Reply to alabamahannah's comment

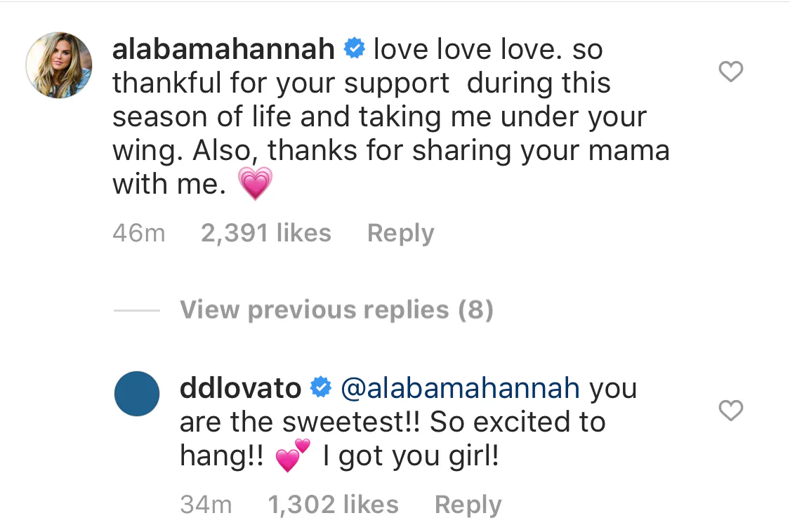click(400, 233)
